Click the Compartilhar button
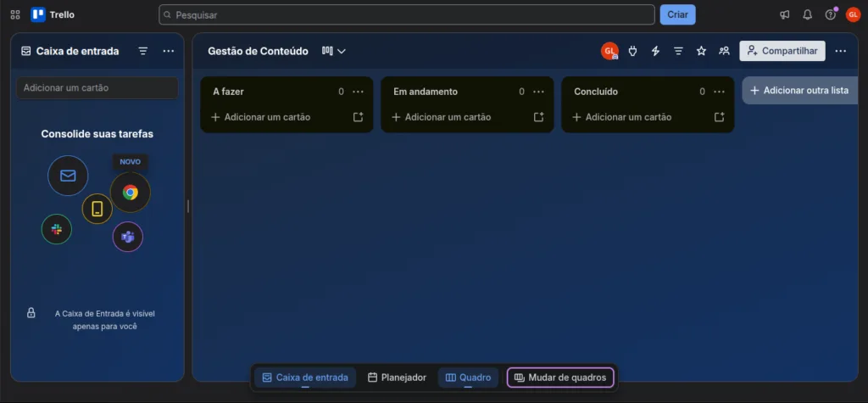 point(782,51)
